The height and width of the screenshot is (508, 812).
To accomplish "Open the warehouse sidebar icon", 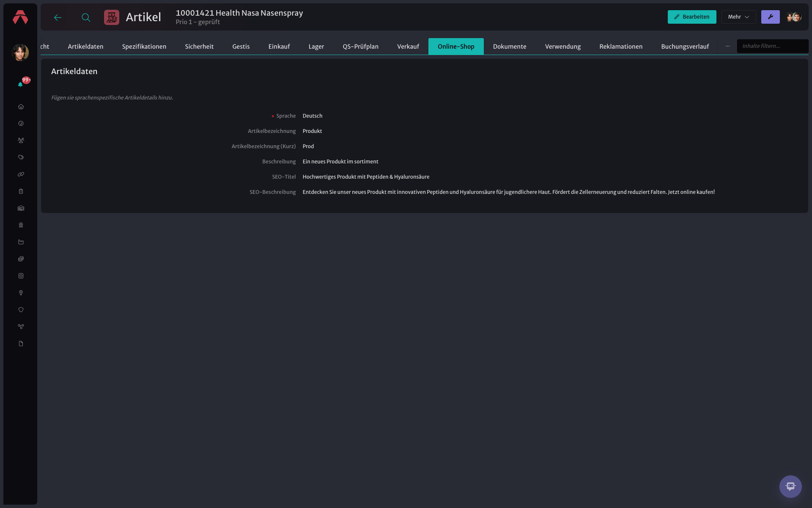I will click(21, 208).
